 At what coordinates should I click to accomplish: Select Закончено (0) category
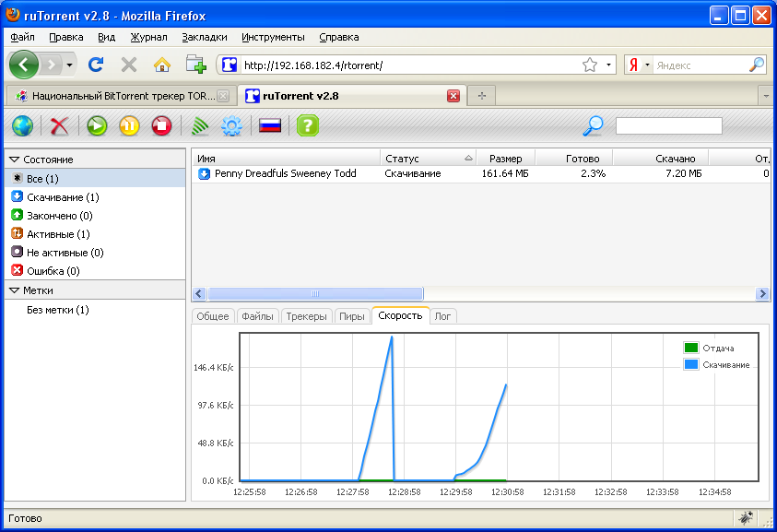click(x=95, y=215)
